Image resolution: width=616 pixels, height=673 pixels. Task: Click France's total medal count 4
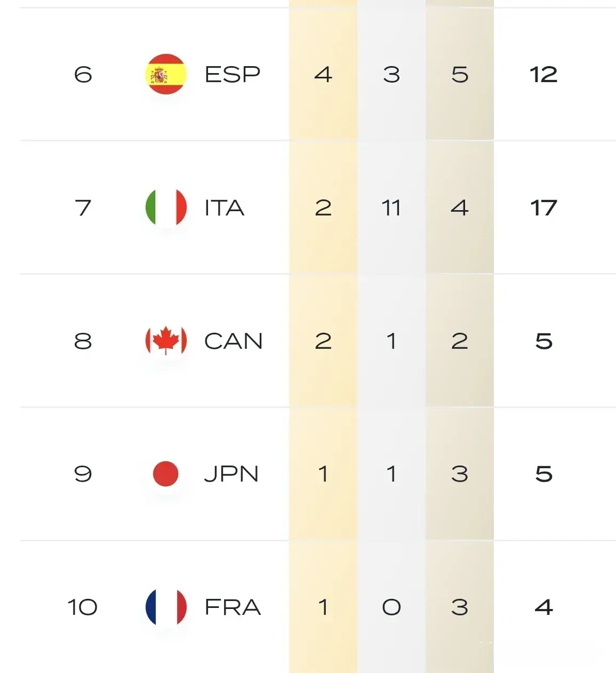(x=543, y=607)
